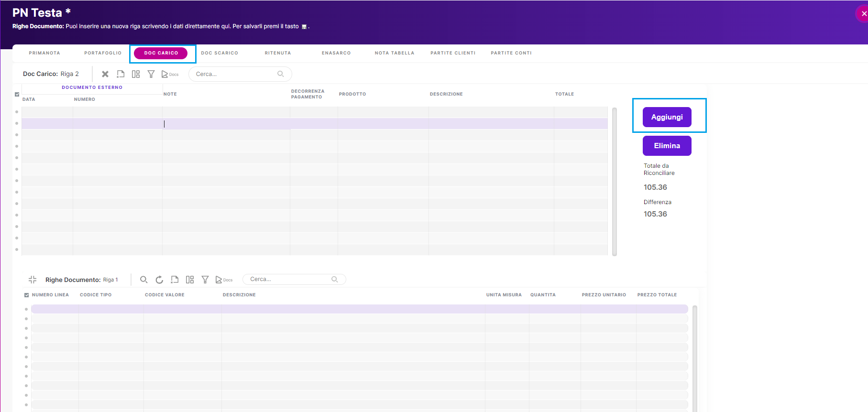The image size is (868, 412).
Task: Switch to the Partite Clienti tab
Action: tap(453, 53)
